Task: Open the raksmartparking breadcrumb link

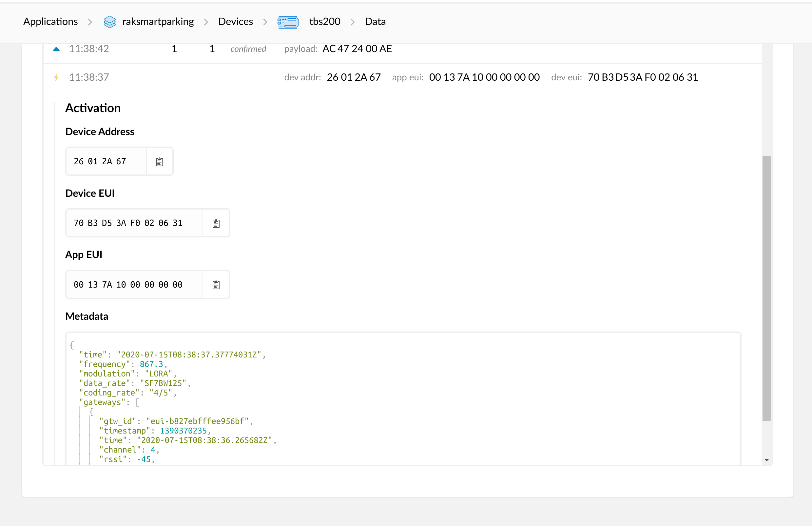Action: (x=158, y=22)
